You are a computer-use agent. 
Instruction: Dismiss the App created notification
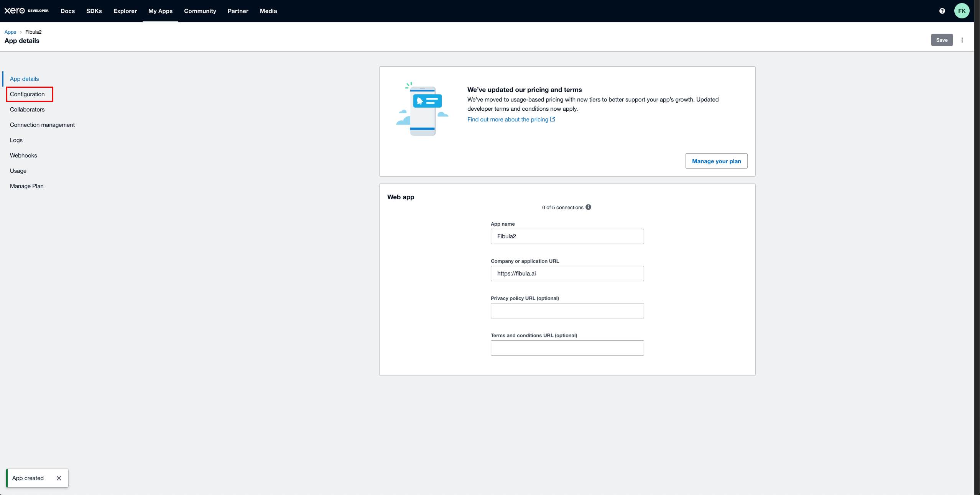(59, 478)
